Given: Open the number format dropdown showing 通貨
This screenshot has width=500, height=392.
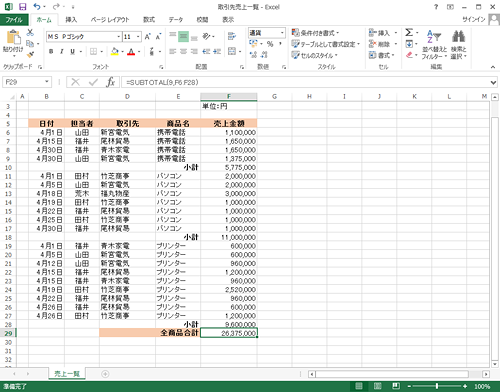Looking at the screenshot, I should pyautogui.click(x=282, y=33).
